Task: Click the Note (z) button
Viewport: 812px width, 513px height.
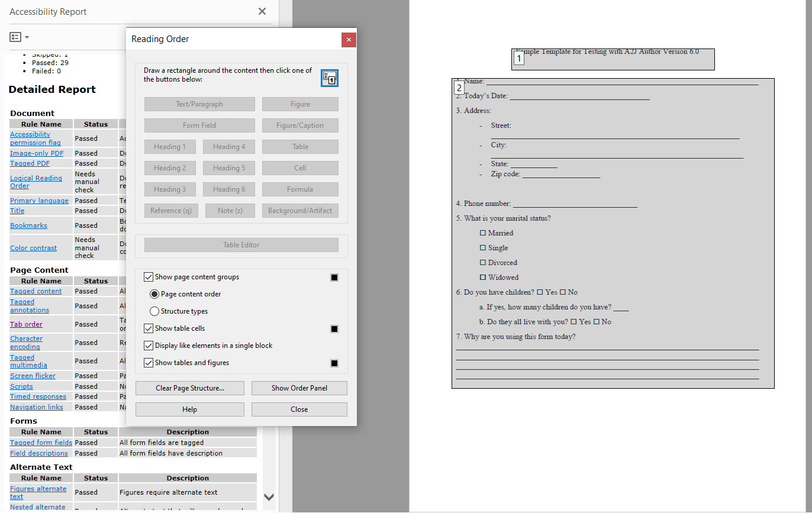Action: point(230,211)
